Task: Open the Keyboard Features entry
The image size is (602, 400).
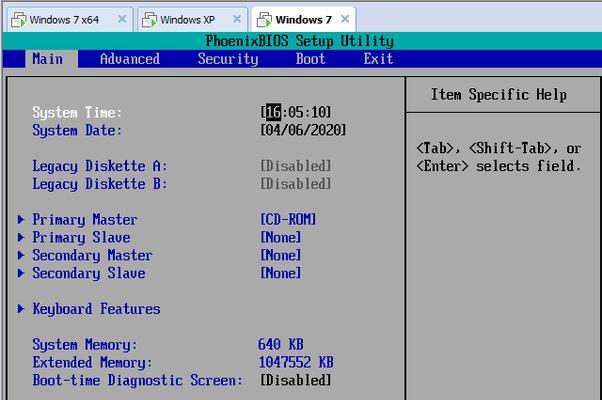Action: click(x=96, y=309)
